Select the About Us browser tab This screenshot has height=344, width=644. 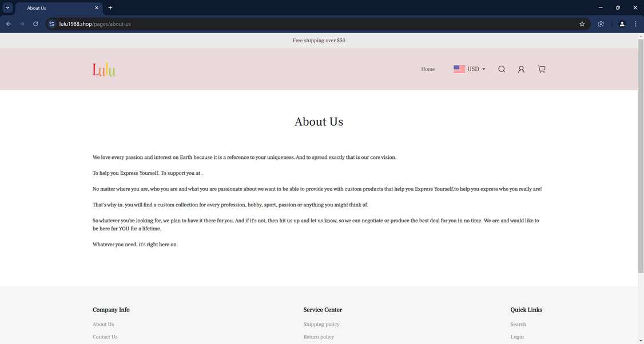(x=59, y=8)
